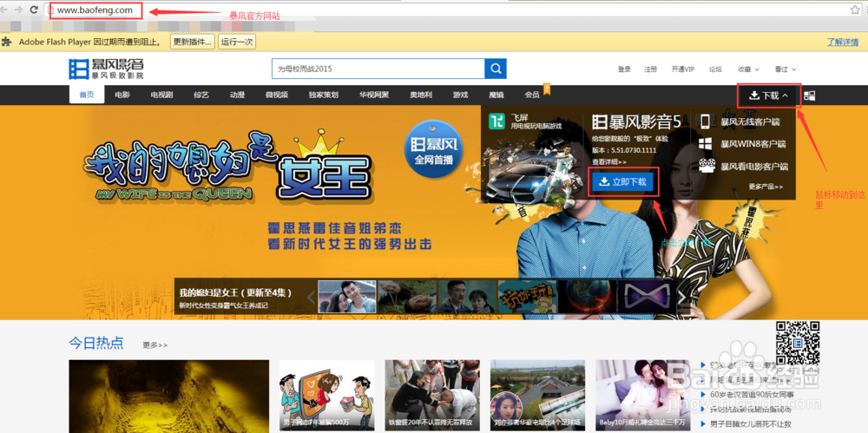Select the 首页 tab
Image resolution: width=868 pixels, height=433 pixels.
(87, 95)
